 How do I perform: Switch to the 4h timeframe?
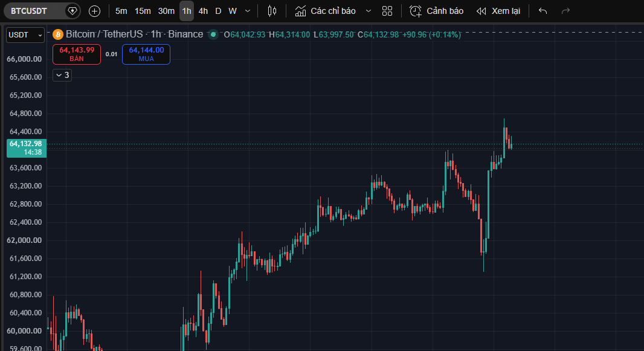point(204,11)
